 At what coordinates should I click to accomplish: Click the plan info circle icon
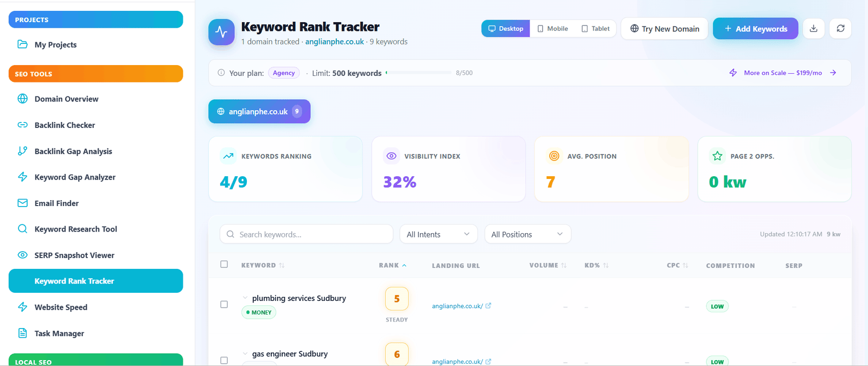pyautogui.click(x=221, y=73)
